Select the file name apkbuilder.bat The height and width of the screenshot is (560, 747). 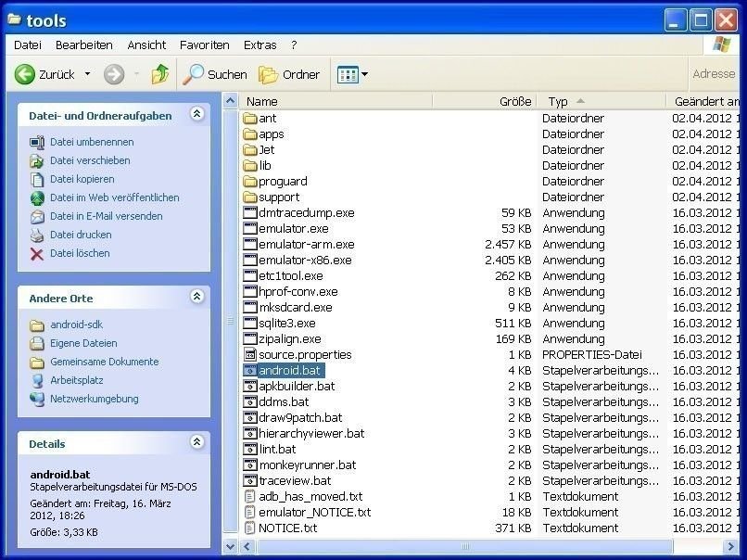[x=297, y=386]
